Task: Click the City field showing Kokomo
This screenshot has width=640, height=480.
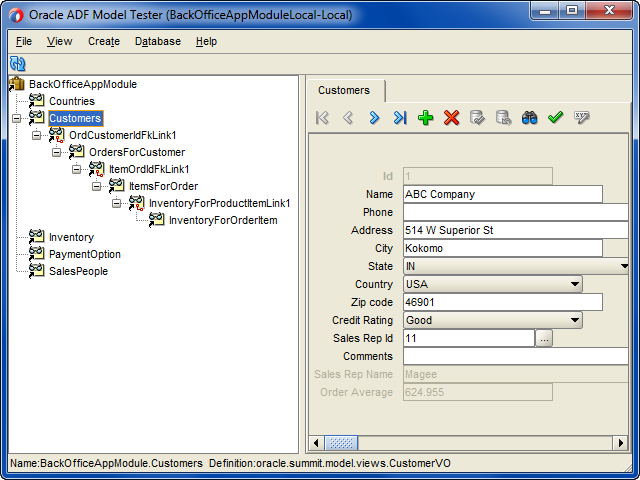Action: pyautogui.click(x=503, y=248)
